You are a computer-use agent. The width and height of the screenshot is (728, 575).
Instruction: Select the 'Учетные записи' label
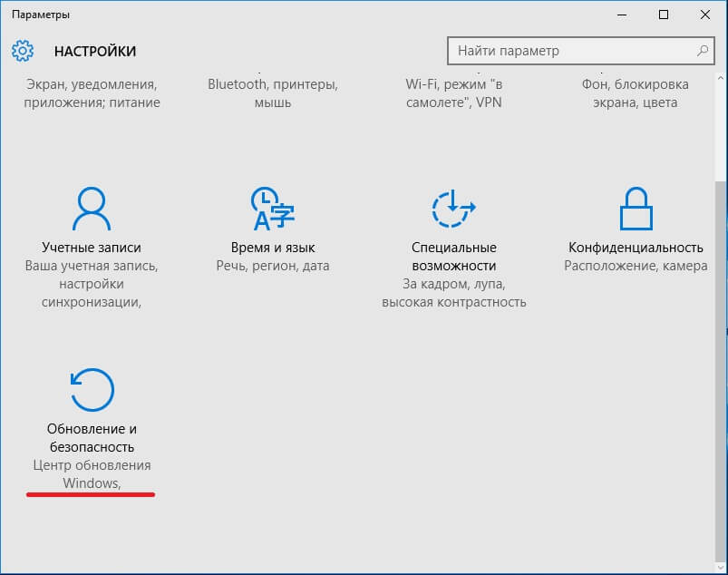pos(92,248)
